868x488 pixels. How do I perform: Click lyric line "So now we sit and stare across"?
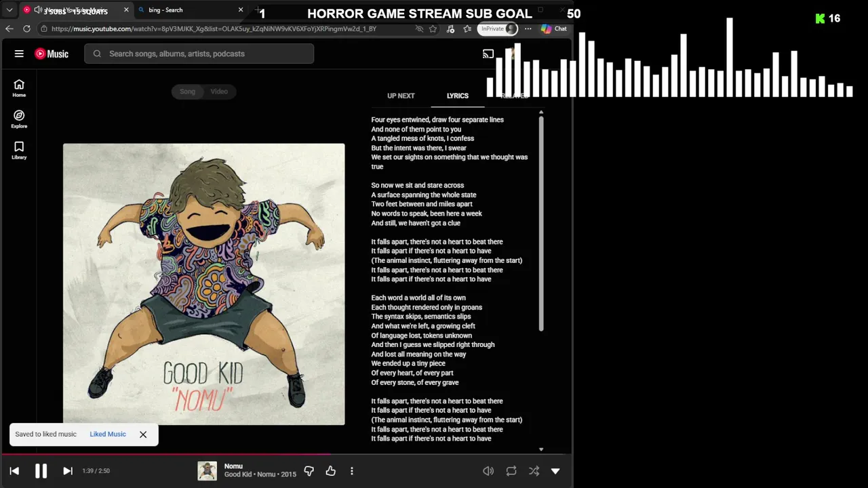pyautogui.click(x=418, y=185)
